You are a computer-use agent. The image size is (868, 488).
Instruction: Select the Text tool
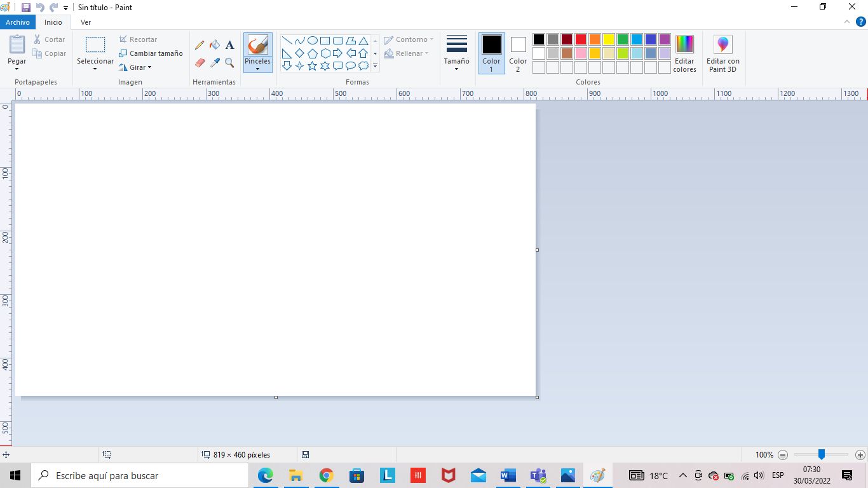coord(229,45)
